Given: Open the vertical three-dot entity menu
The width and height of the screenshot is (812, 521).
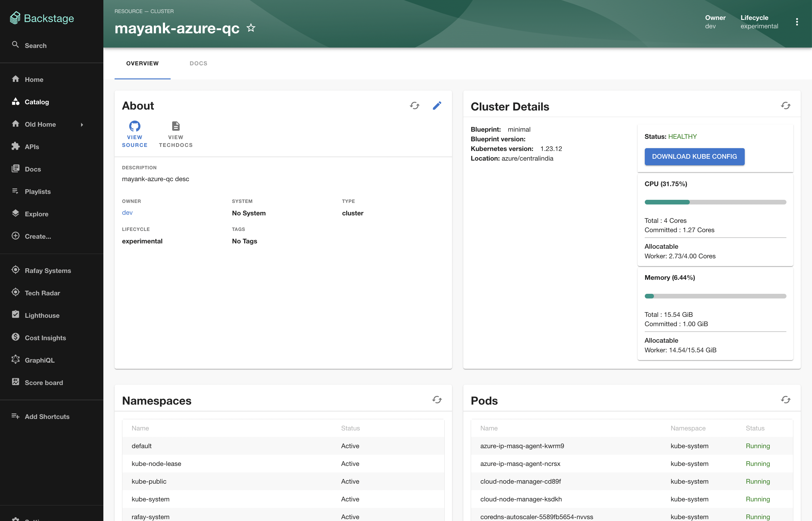Looking at the screenshot, I should coord(797,22).
